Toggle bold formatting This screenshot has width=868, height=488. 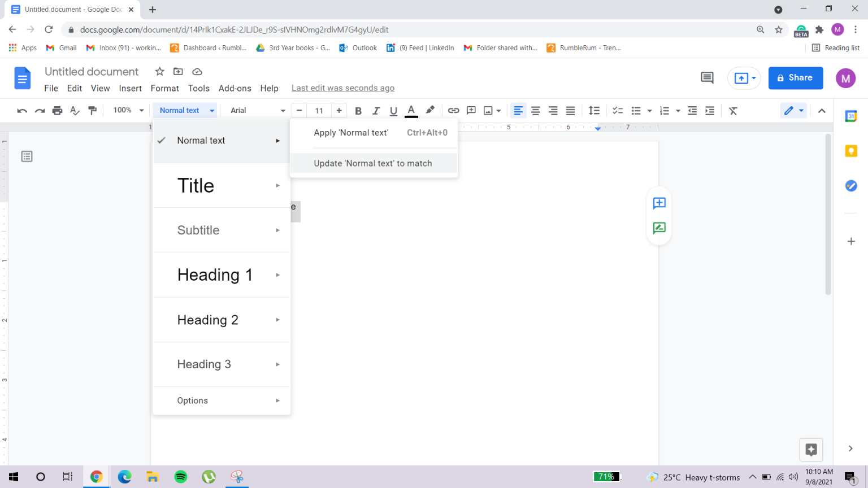[x=358, y=110]
